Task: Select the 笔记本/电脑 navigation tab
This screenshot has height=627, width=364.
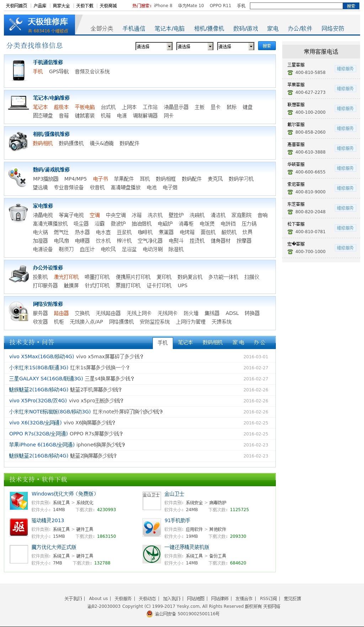Action: pos(170,28)
